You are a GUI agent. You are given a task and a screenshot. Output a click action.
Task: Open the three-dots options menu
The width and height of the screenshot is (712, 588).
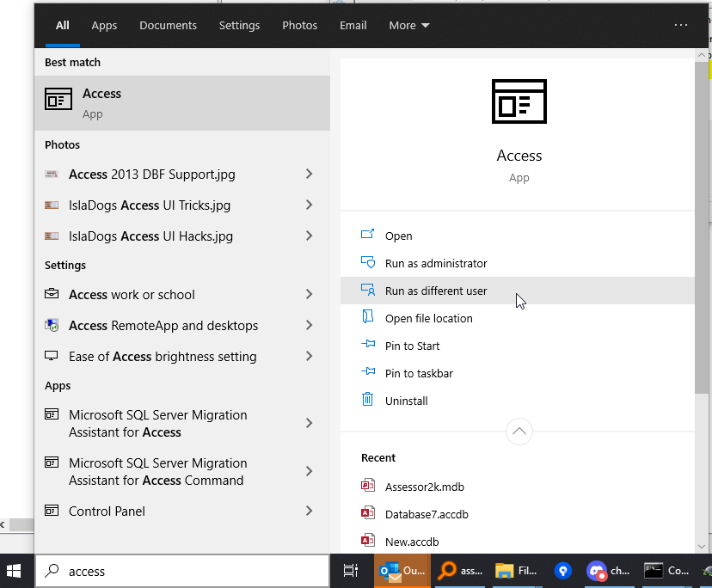pos(681,25)
